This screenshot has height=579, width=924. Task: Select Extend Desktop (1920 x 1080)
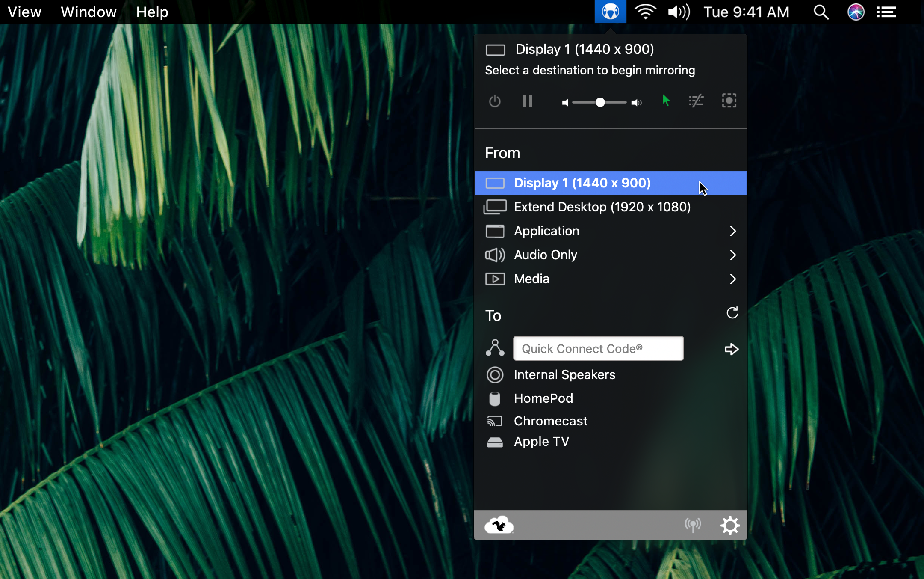(x=602, y=207)
